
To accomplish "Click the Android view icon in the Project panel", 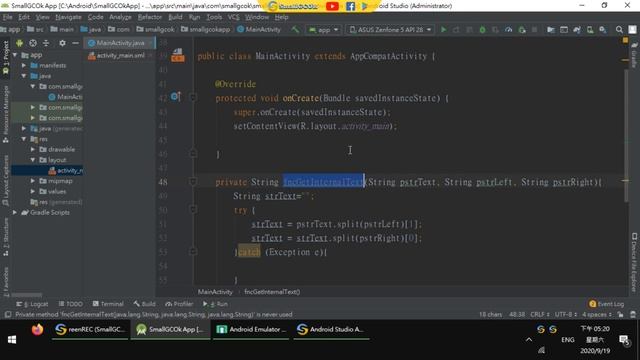I will click(x=19, y=43).
